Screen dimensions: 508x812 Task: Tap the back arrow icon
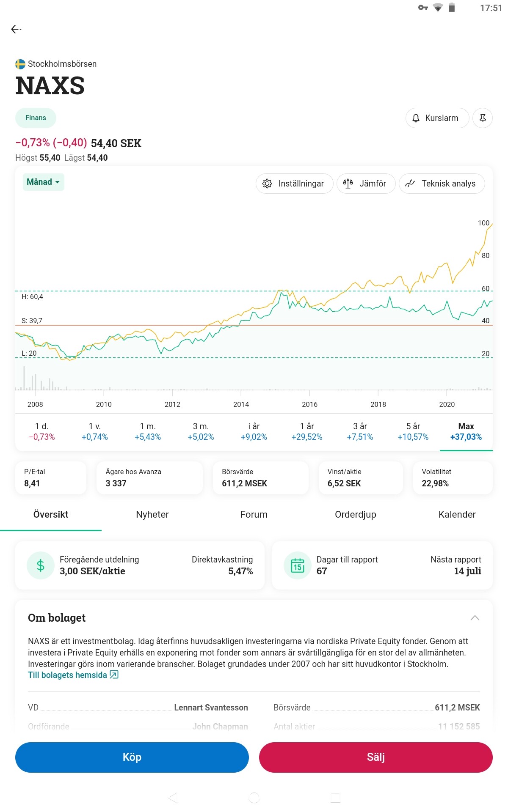coord(16,29)
